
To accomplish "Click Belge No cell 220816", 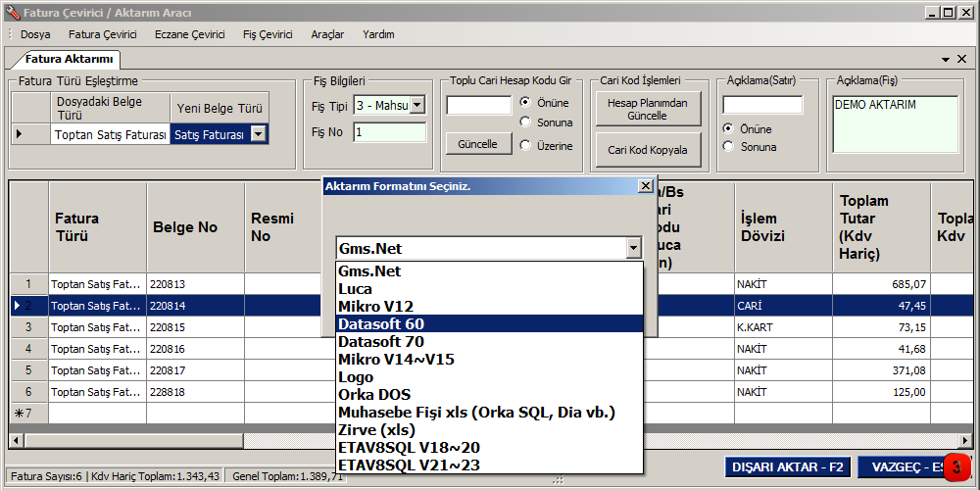I will coord(196,348).
